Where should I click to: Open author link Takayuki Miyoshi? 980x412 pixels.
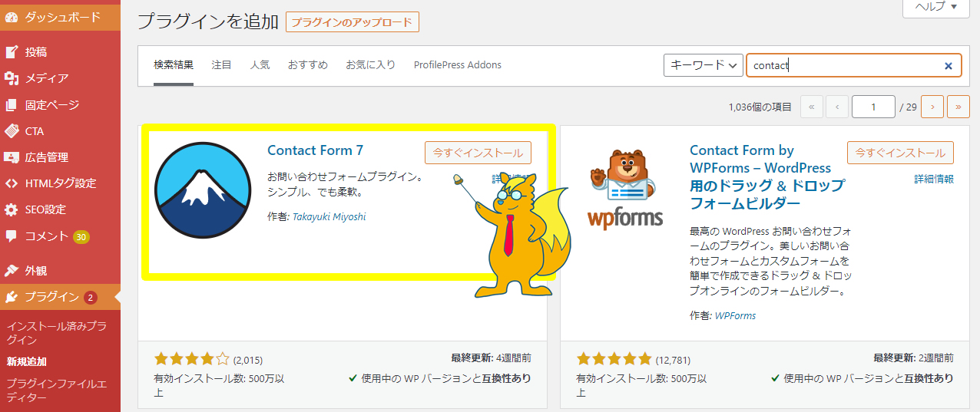[329, 217]
